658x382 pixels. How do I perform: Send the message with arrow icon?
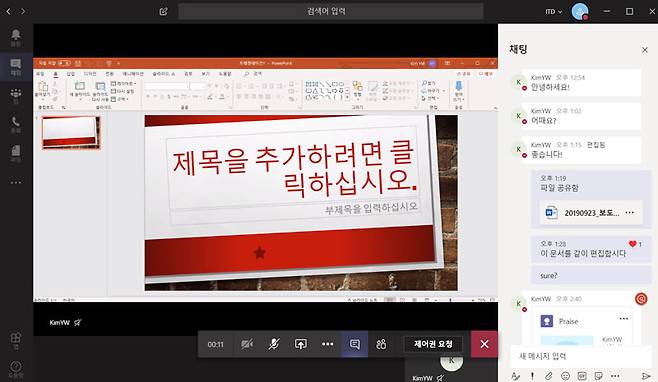[646, 376]
